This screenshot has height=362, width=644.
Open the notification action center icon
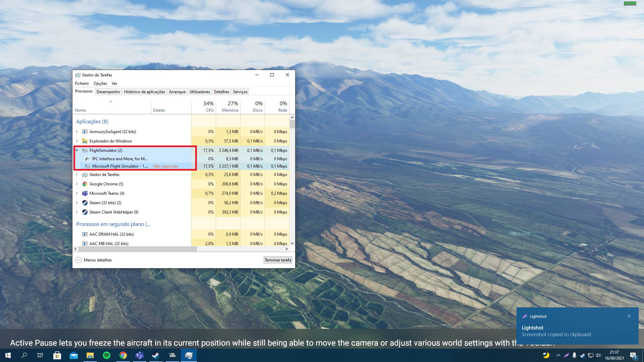click(x=633, y=355)
